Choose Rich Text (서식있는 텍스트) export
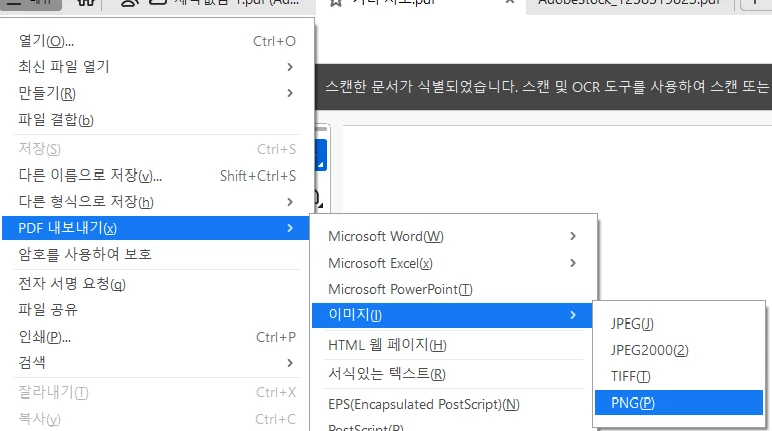Viewport: 772px width, 431px height. pyautogui.click(x=453, y=374)
